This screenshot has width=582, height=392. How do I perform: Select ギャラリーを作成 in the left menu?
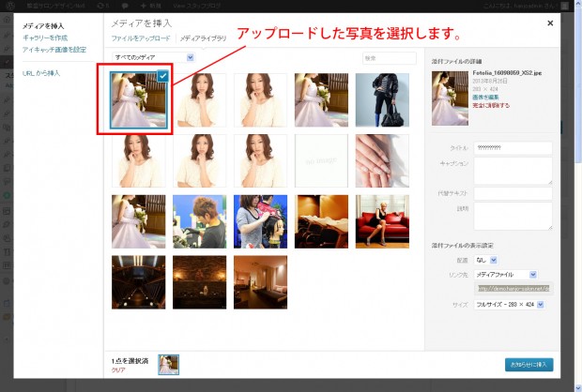[45, 38]
